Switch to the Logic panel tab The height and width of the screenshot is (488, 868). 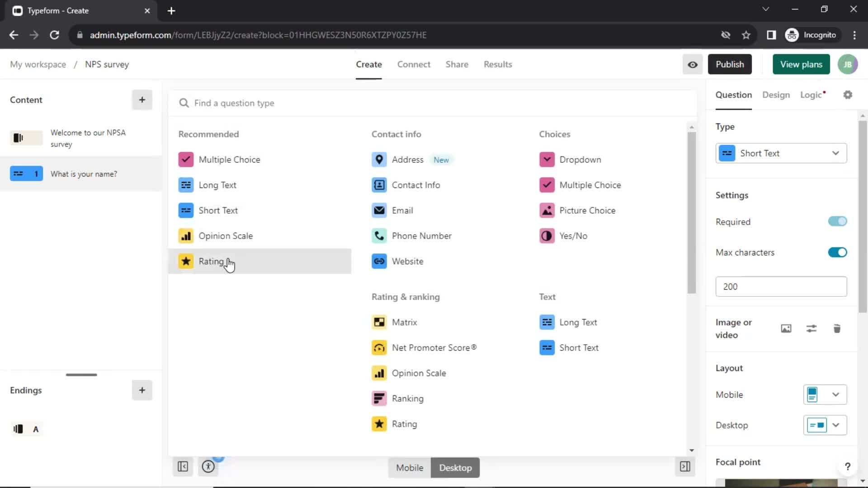coord(812,95)
